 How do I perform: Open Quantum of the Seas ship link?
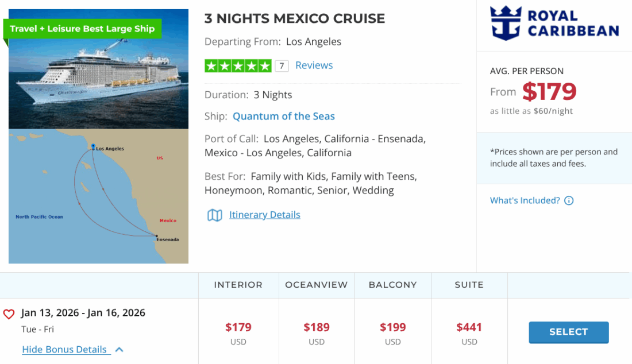[x=284, y=116]
